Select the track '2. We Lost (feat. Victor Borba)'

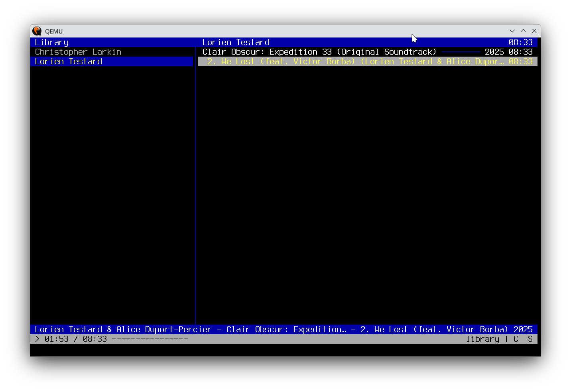pos(368,61)
